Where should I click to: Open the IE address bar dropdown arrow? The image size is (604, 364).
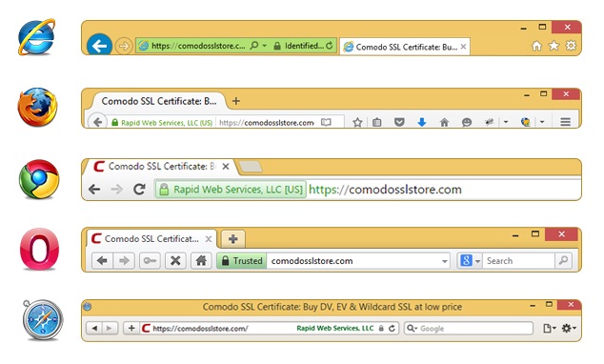click(x=265, y=46)
